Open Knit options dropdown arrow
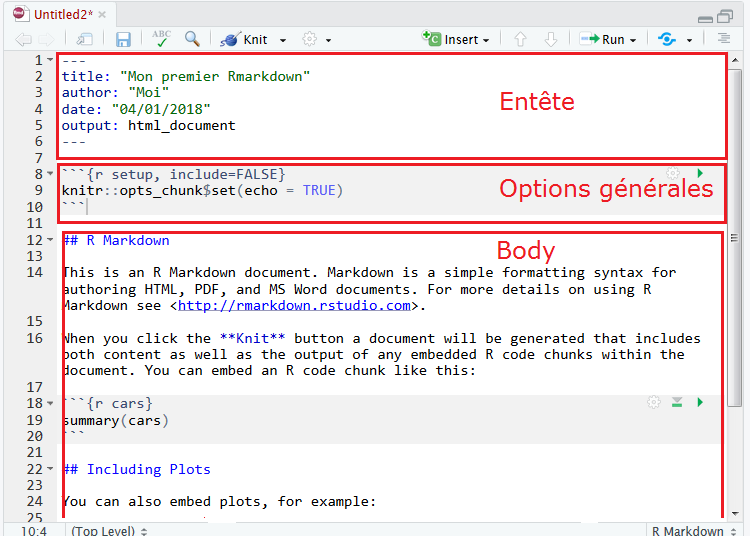Screen dimensions: 750x536 pos(283,40)
